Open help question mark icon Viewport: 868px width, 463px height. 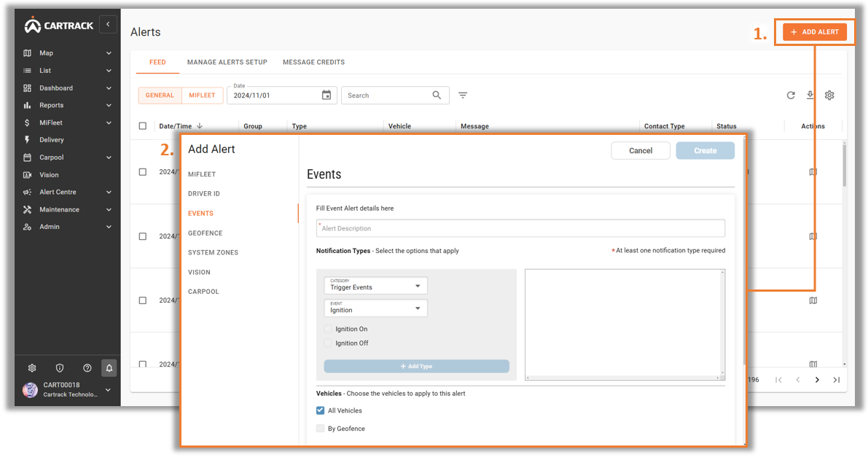pos(87,368)
